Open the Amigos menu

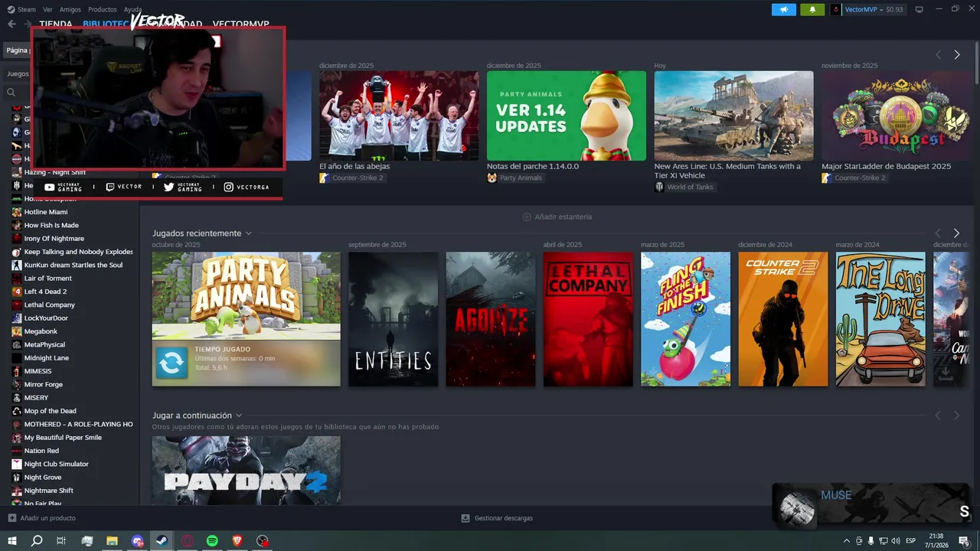(70, 9)
